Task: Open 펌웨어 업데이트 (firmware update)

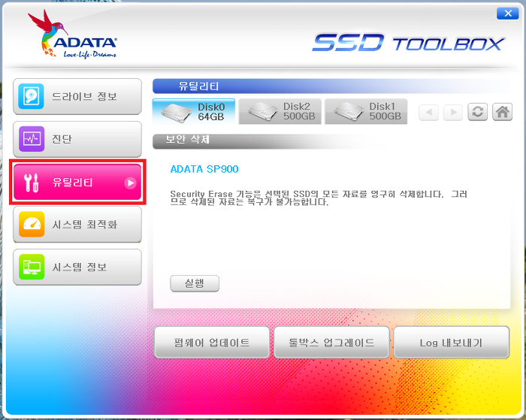Action: coord(212,343)
